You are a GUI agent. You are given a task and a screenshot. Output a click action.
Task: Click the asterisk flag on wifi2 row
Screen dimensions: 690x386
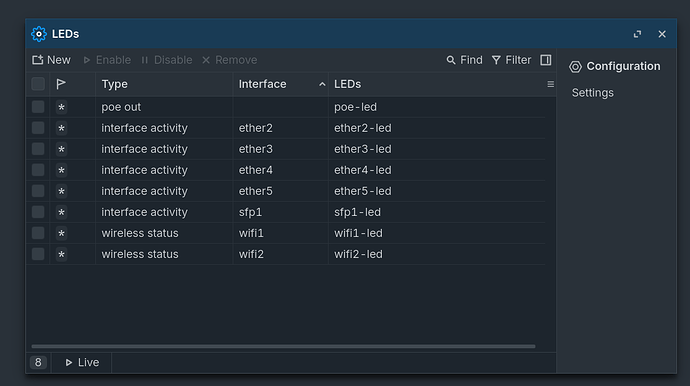point(62,254)
